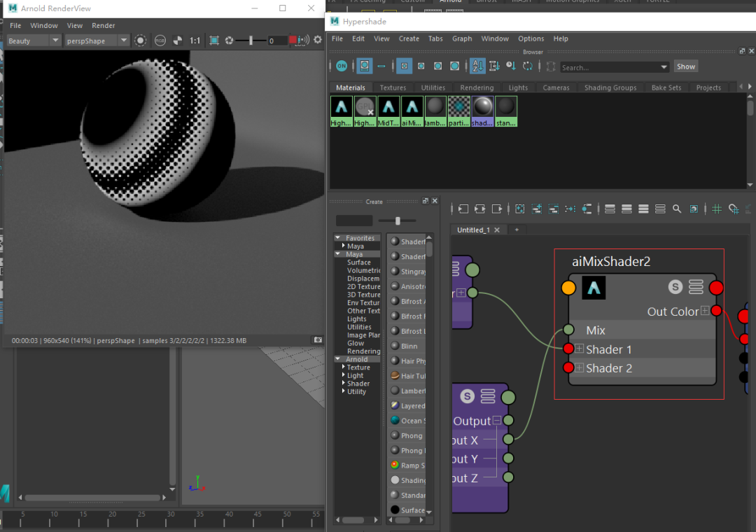The height and width of the screenshot is (532, 756).
Task: Click the crop region icon in RenderView
Action: pyautogui.click(x=214, y=41)
